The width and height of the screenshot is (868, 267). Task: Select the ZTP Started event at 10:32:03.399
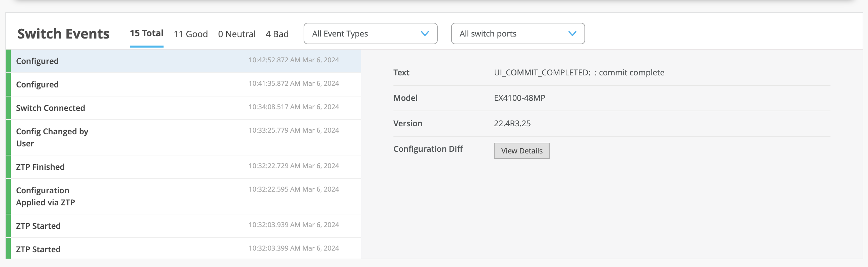point(183,249)
